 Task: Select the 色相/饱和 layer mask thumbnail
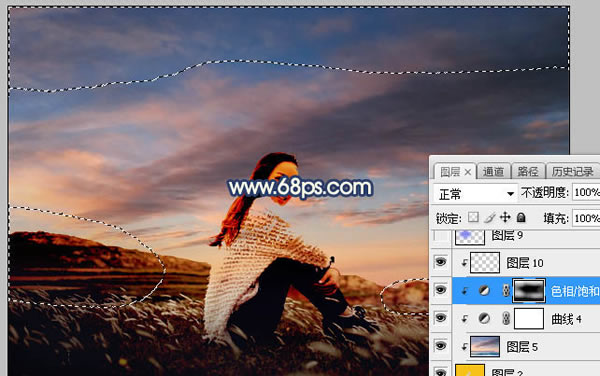coord(529,291)
